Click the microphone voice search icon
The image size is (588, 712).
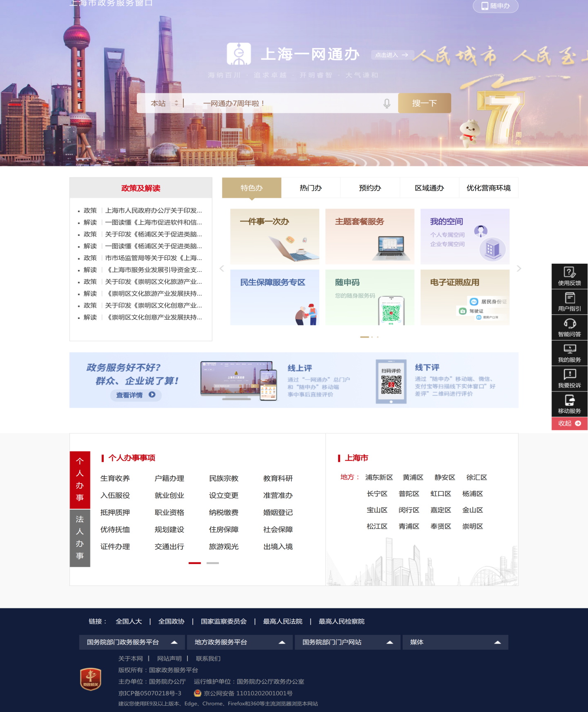pyautogui.click(x=386, y=103)
